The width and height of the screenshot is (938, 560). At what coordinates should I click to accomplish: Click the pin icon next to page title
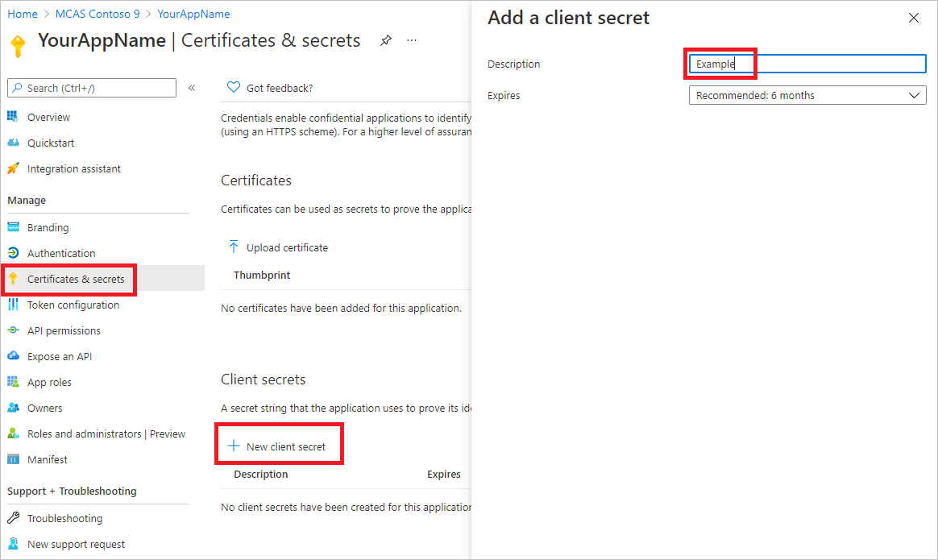386,40
